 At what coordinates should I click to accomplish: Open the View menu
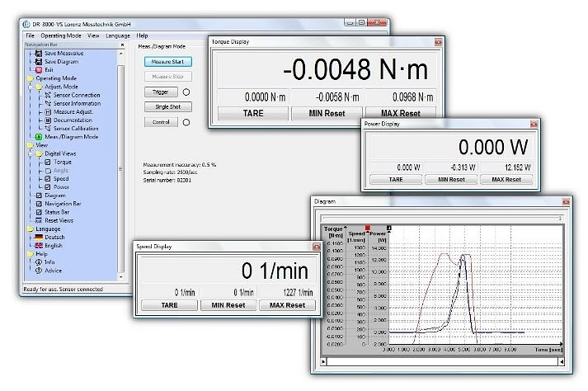pyautogui.click(x=93, y=35)
